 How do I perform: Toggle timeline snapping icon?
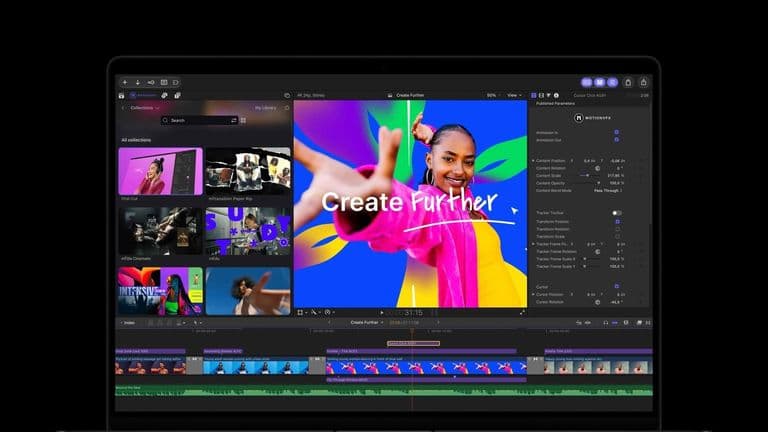615,323
